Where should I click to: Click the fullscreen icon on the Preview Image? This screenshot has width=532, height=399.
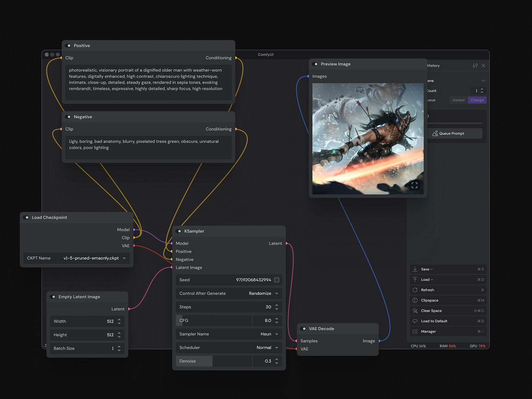(415, 185)
